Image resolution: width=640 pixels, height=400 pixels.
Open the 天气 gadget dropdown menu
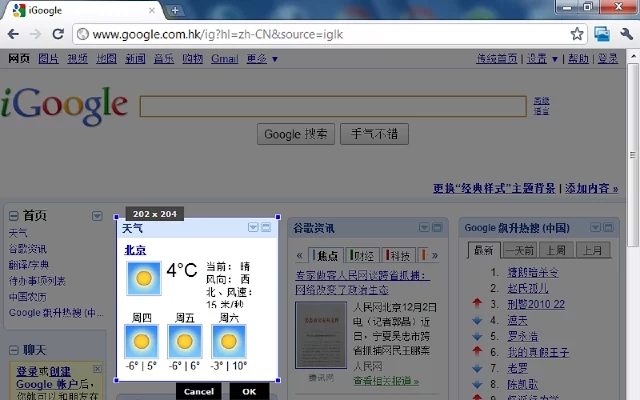point(252,229)
